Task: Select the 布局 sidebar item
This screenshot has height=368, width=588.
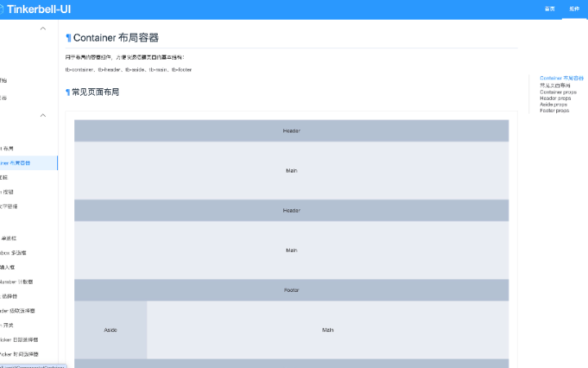Action: (29, 148)
